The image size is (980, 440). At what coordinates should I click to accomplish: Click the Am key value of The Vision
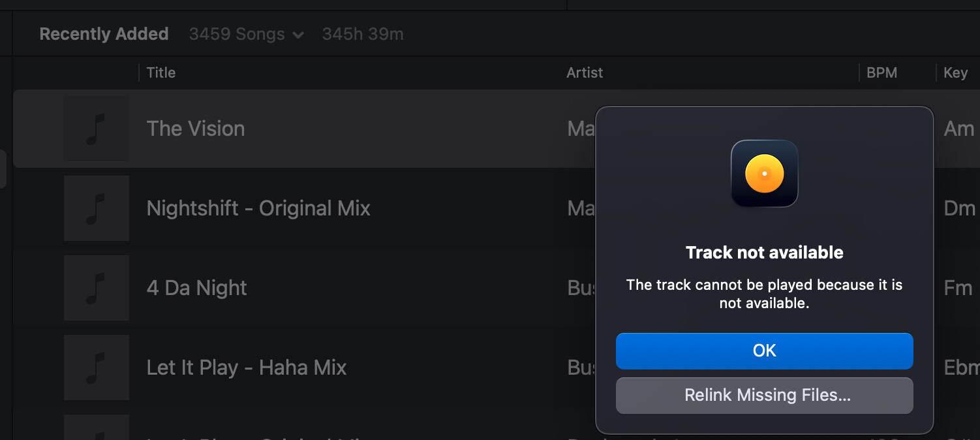(x=958, y=129)
